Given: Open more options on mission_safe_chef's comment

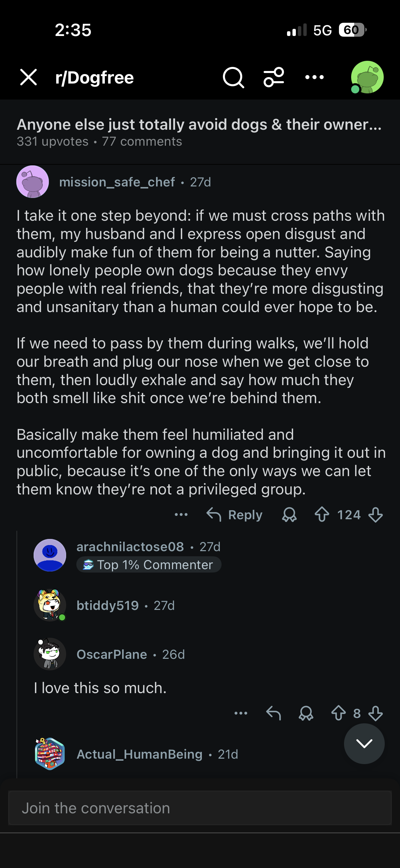Looking at the screenshot, I should [x=181, y=515].
